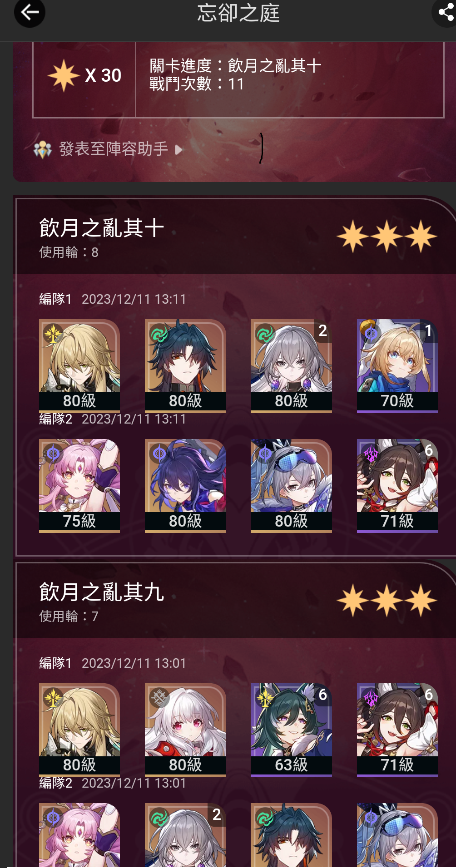456x868 pixels.
Task: Select pink-haired level 75 character
Action: pyautogui.click(x=79, y=486)
